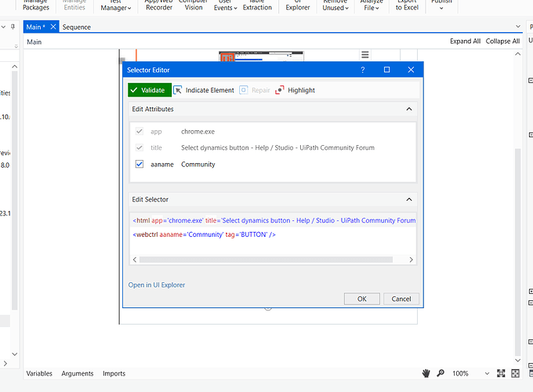Click the overview toggle icon

pyautogui.click(x=515, y=373)
